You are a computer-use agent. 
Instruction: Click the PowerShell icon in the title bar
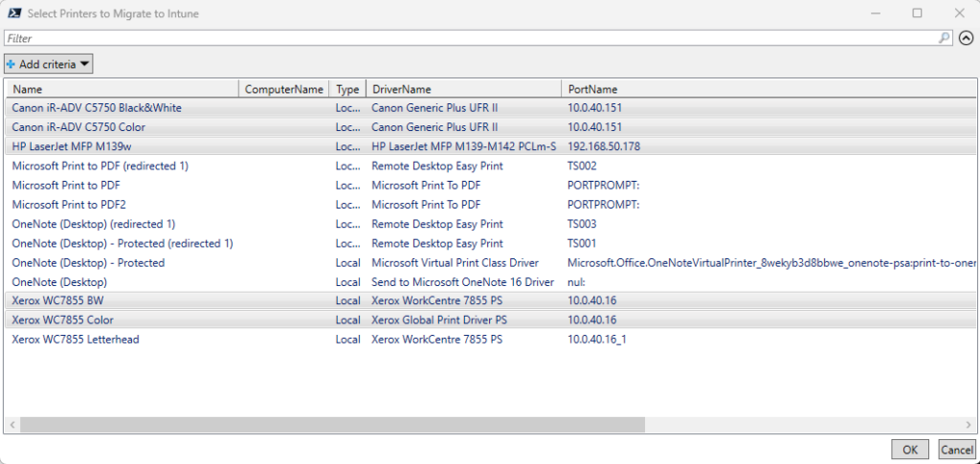click(16, 13)
